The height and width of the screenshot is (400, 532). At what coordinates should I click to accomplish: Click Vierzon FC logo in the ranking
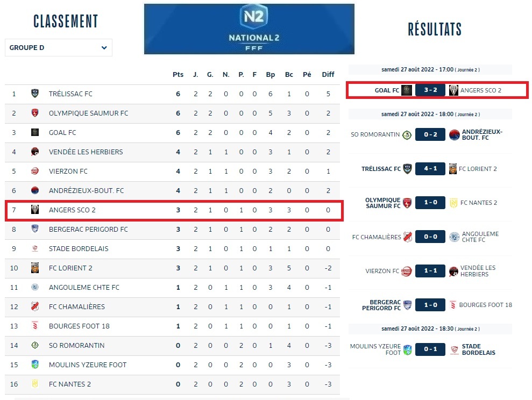[x=35, y=171]
